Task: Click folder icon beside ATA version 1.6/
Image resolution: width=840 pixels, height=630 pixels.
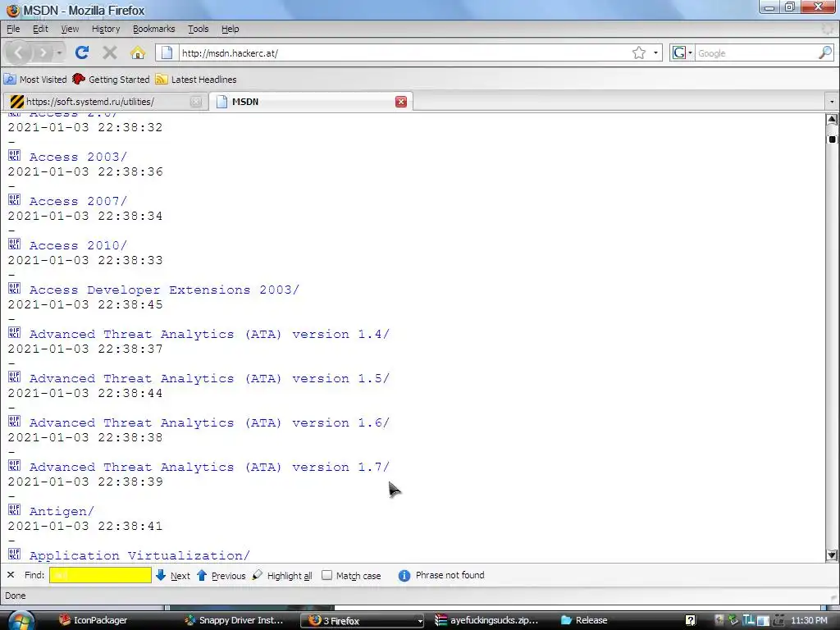Action: tap(15, 421)
